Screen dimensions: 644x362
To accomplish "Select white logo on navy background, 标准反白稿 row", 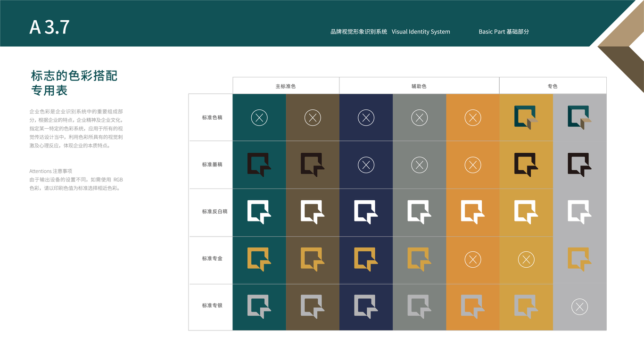I will tap(366, 212).
